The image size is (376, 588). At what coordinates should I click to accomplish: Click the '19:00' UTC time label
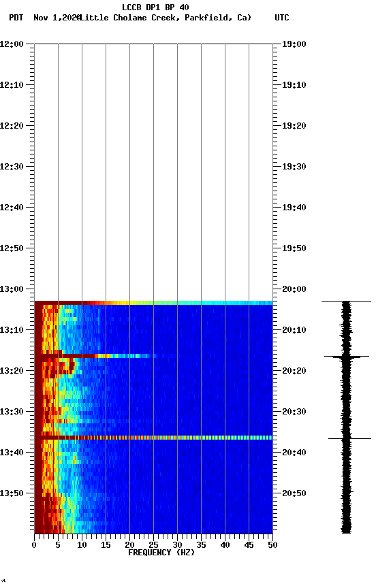(294, 44)
